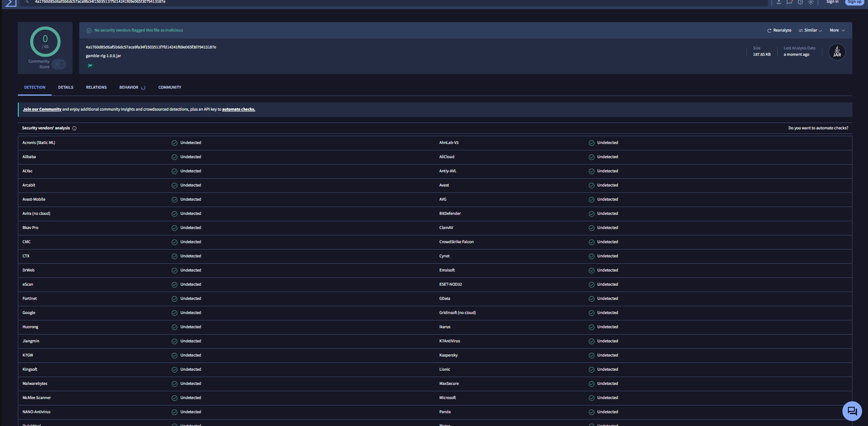The height and width of the screenshot is (426, 868).
Task: Click check icon in ClamAV row
Action: tap(592, 228)
